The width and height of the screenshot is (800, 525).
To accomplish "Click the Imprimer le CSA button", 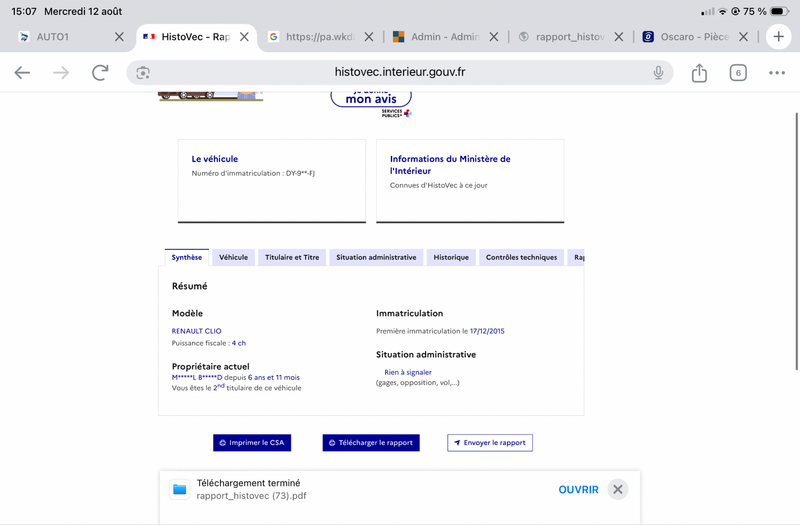I will [252, 443].
